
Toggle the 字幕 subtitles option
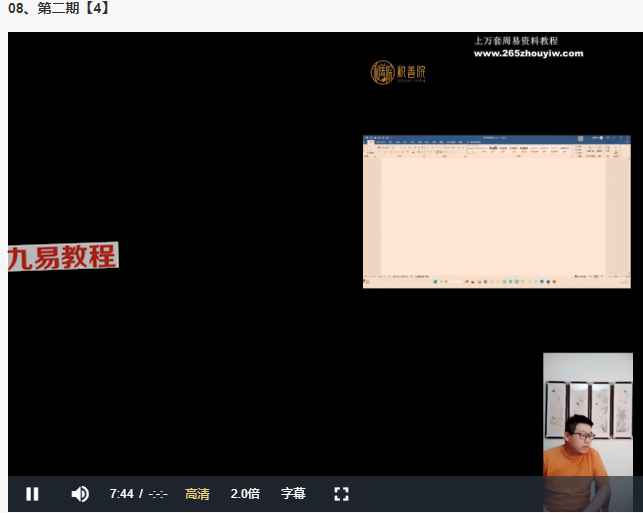pyautogui.click(x=293, y=494)
